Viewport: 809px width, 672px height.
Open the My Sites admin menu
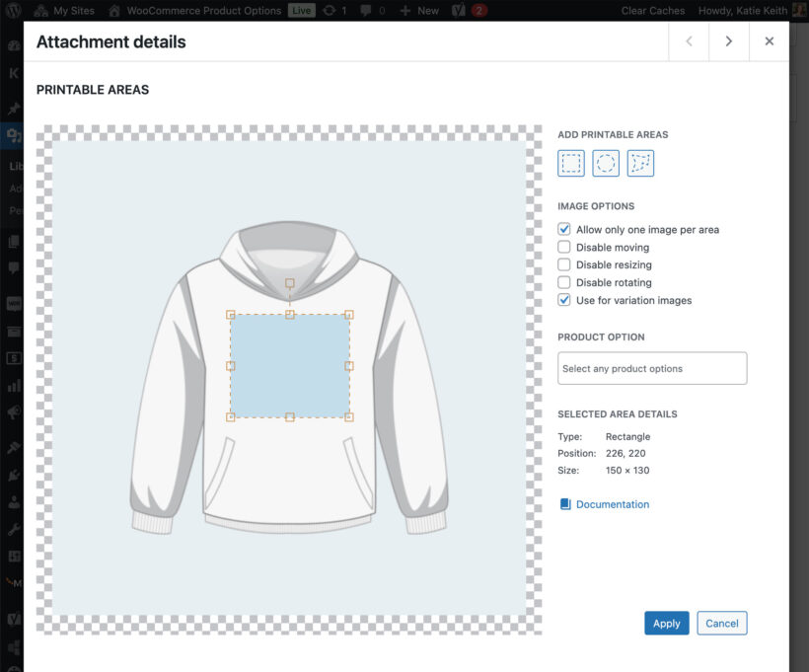coord(65,10)
